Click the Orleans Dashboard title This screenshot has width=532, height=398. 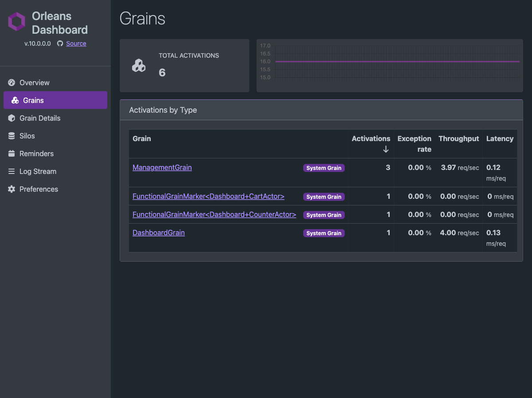[60, 23]
